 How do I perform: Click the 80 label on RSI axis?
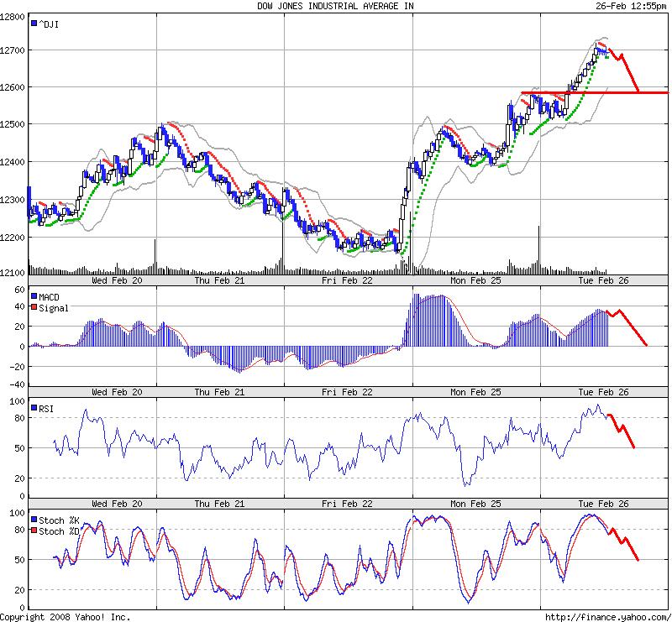pyautogui.click(x=20, y=418)
